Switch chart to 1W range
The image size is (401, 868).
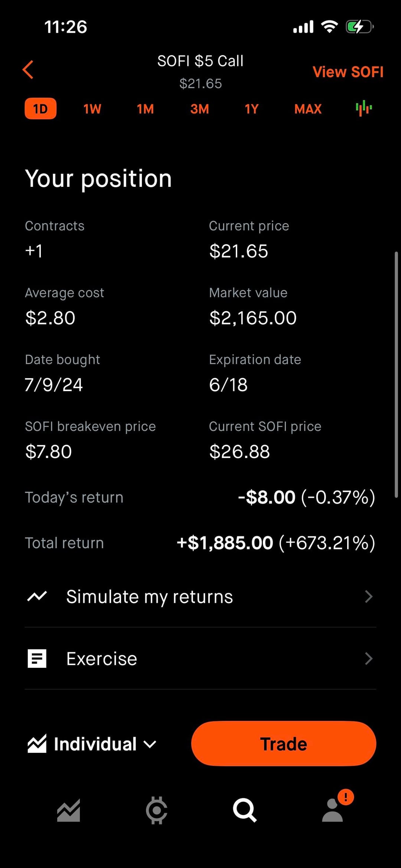92,109
